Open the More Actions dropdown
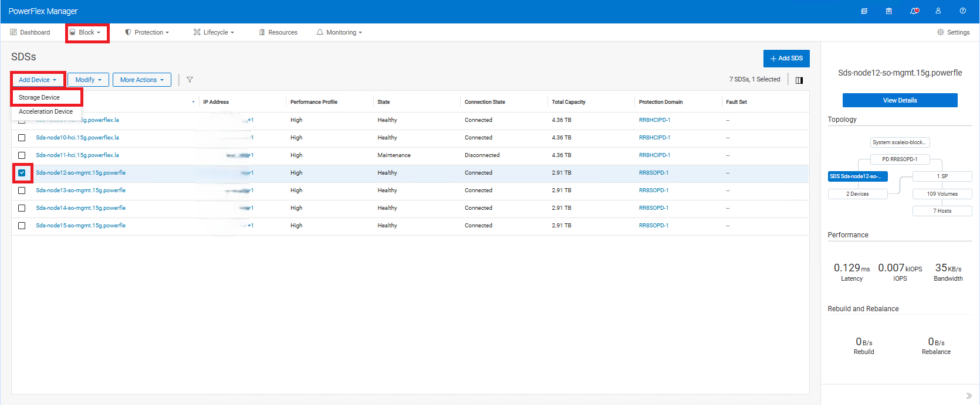The width and height of the screenshot is (980, 405). pyautogui.click(x=141, y=80)
